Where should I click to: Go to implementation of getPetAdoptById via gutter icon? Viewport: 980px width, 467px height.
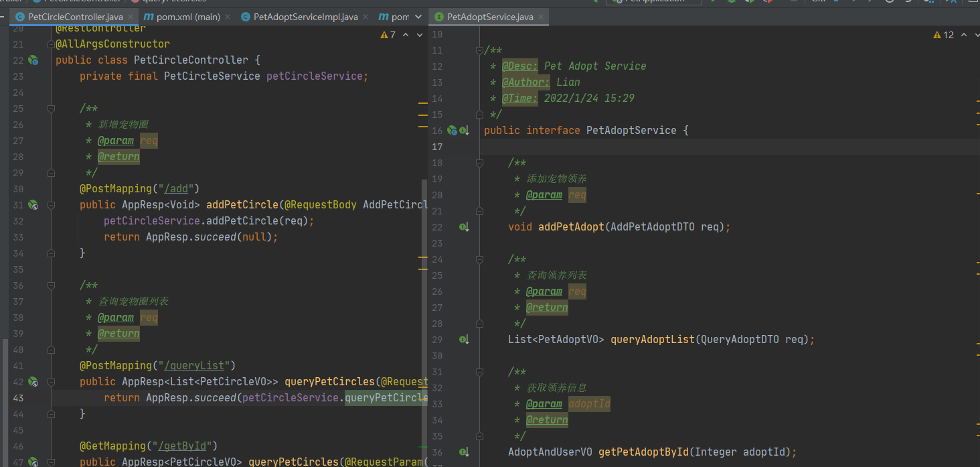point(465,452)
